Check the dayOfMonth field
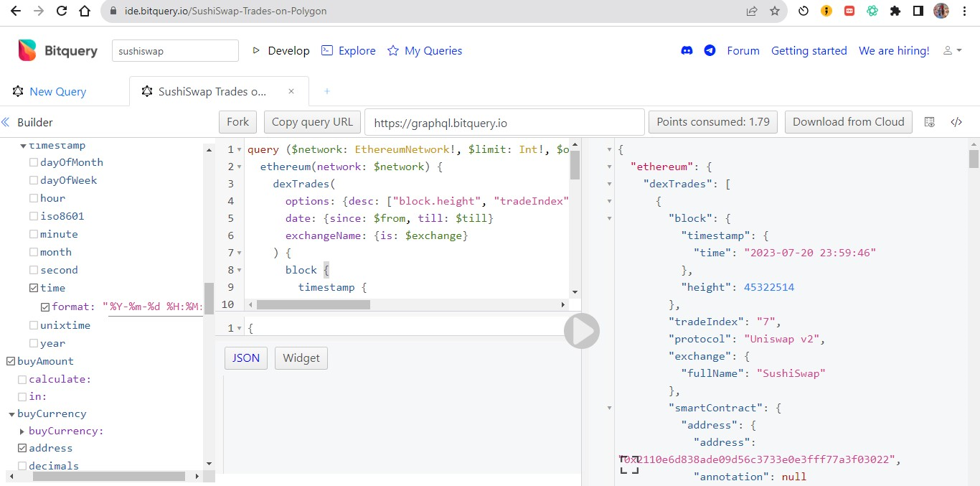 pyautogui.click(x=34, y=163)
